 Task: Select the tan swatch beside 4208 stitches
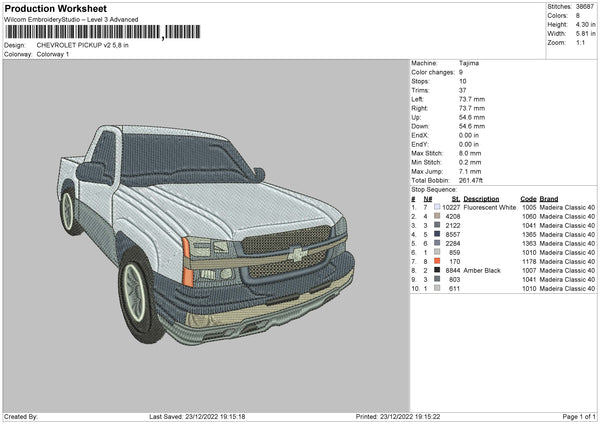click(x=437, y=216)
